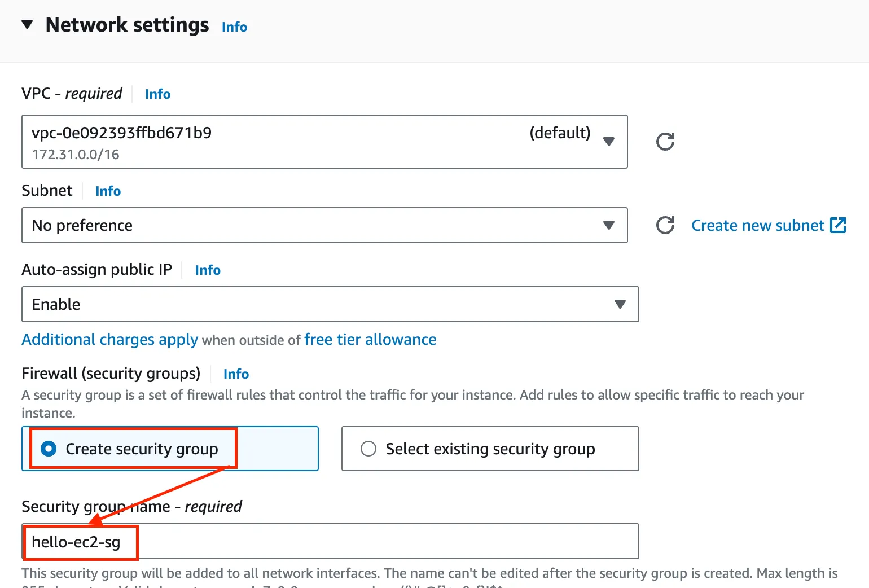This screenshot has width=869, height=588.
Task: Open Info for Auto-assign public IP
Action: click(208, 270)
